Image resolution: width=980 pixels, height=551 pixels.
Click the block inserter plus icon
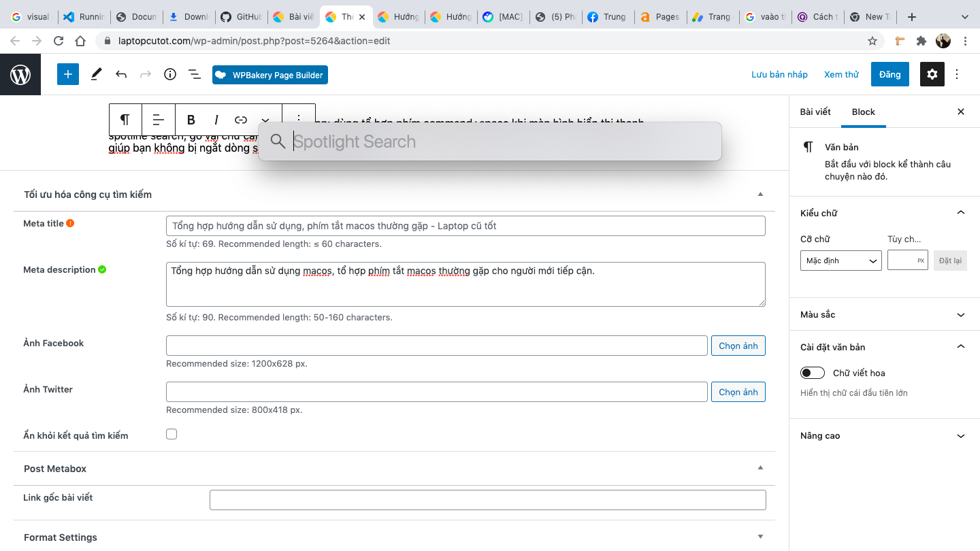pyautogui.click(x=68, y=74)
